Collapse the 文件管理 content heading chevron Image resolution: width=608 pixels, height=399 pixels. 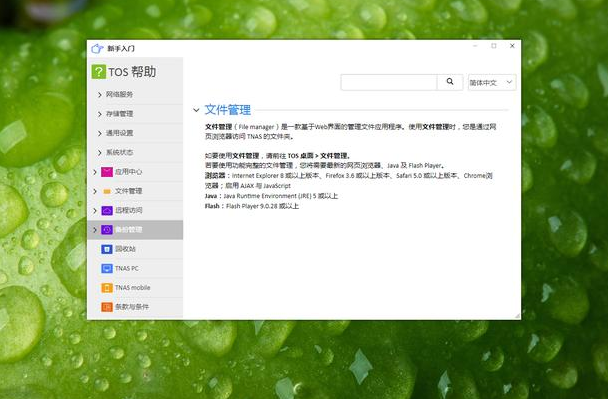click(x=196, y=110)
